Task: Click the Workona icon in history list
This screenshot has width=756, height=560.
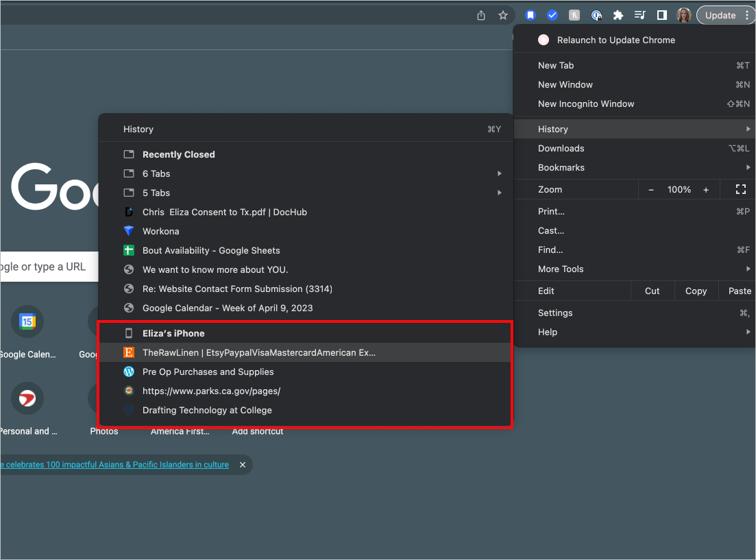Action: [129, 231]
